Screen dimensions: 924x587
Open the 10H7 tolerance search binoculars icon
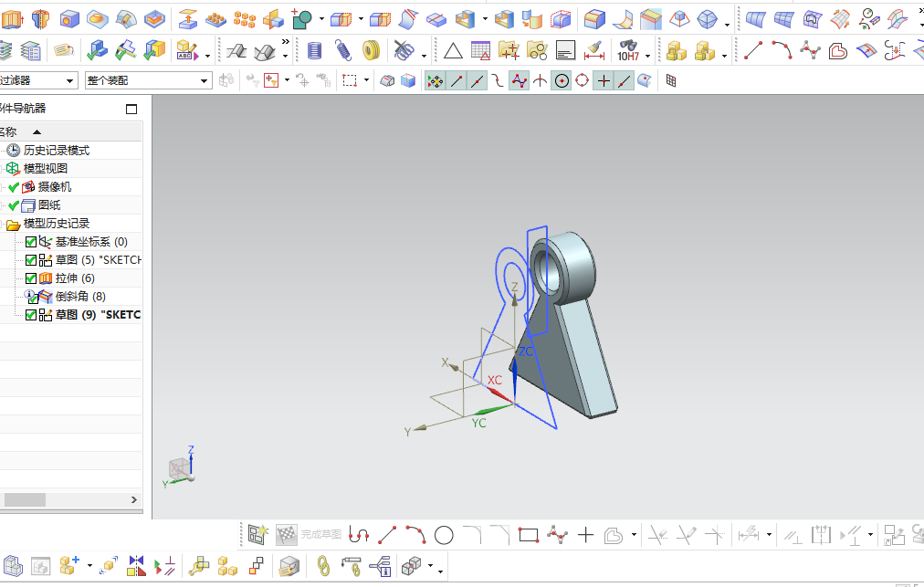[x=628, y=51]
